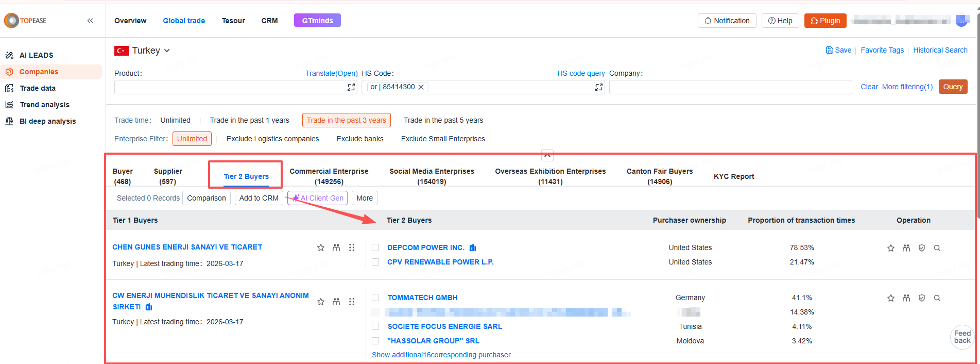980x364 pixels.
Task: Show additional 16 corresponding purchasers
Action: pos(441,355)
